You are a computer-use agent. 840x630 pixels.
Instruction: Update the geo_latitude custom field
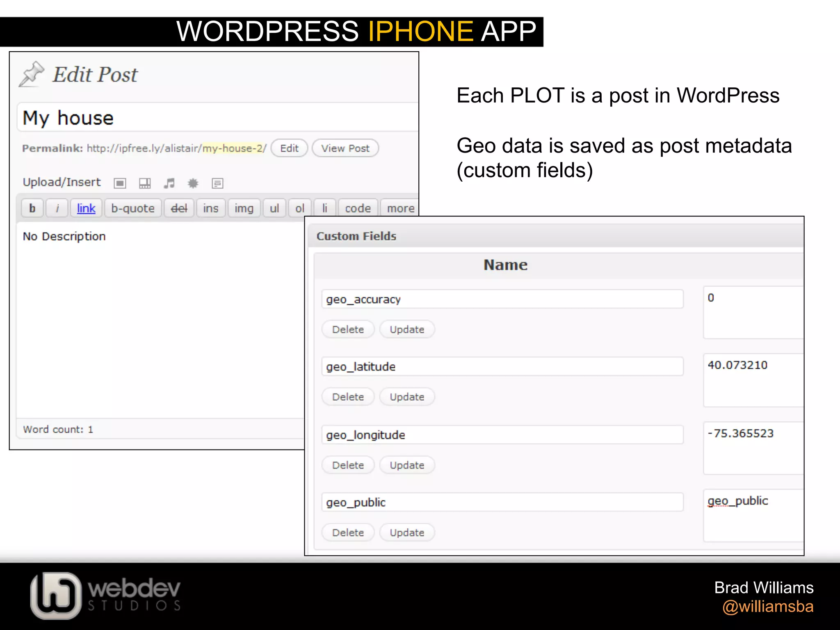407,397
